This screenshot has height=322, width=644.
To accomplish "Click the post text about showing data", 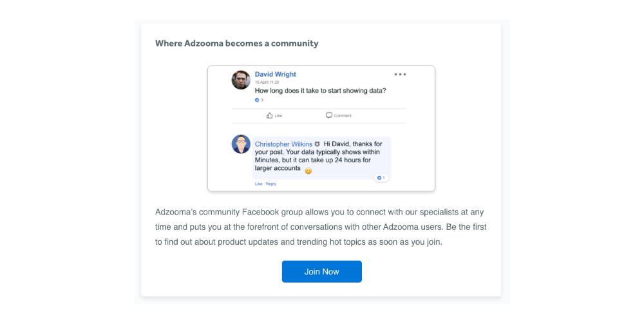I will [x=320, y=91].
